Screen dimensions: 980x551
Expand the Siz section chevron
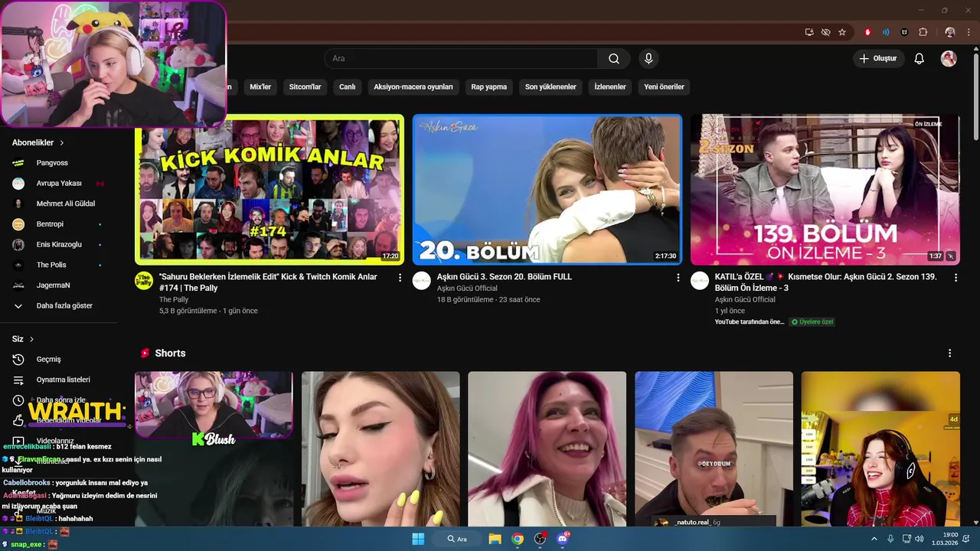[x=31, y=339]
